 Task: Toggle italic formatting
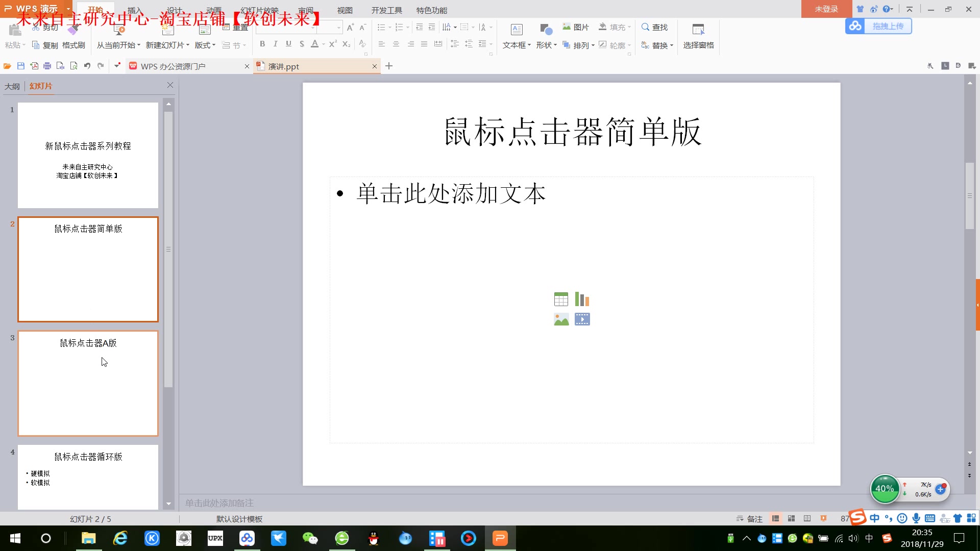tap(276, 44)
